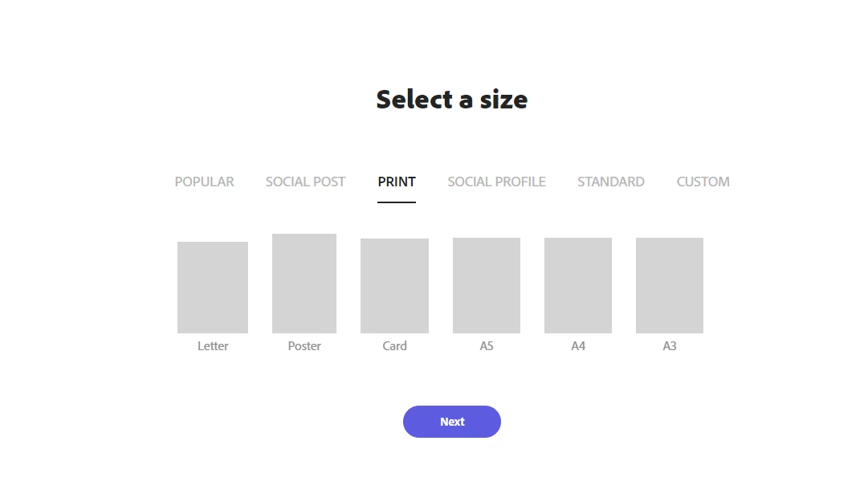Select the A5 size thumbnail
Viewport: 868px width, 498px height.
(487, 285)
